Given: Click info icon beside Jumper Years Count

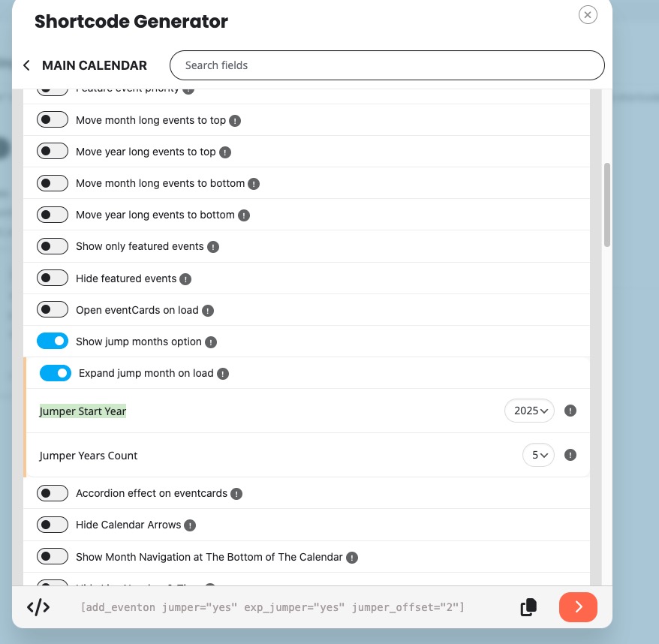Looking at the screenshot, I should [570, 455].
